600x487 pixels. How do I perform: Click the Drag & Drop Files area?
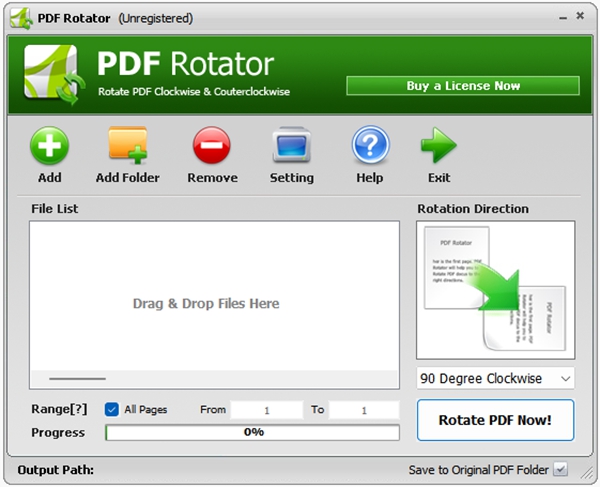click(206, 303)
